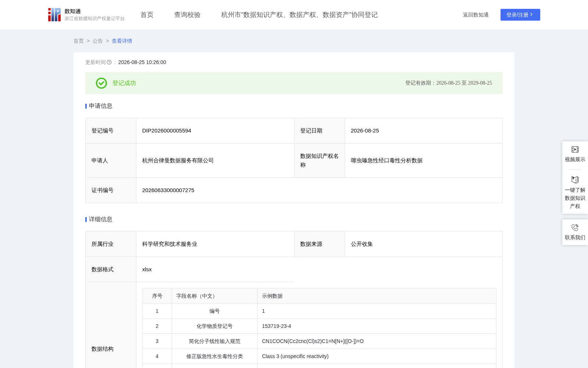Click the title 噻虫嗪急性经口毒性分析数据
Image resolution: width=588 pixels, height=368 pixels.
[x=387, y=160]
